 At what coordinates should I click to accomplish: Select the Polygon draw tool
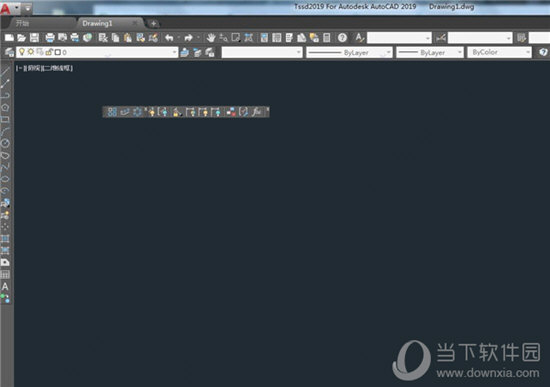(5, 107)
